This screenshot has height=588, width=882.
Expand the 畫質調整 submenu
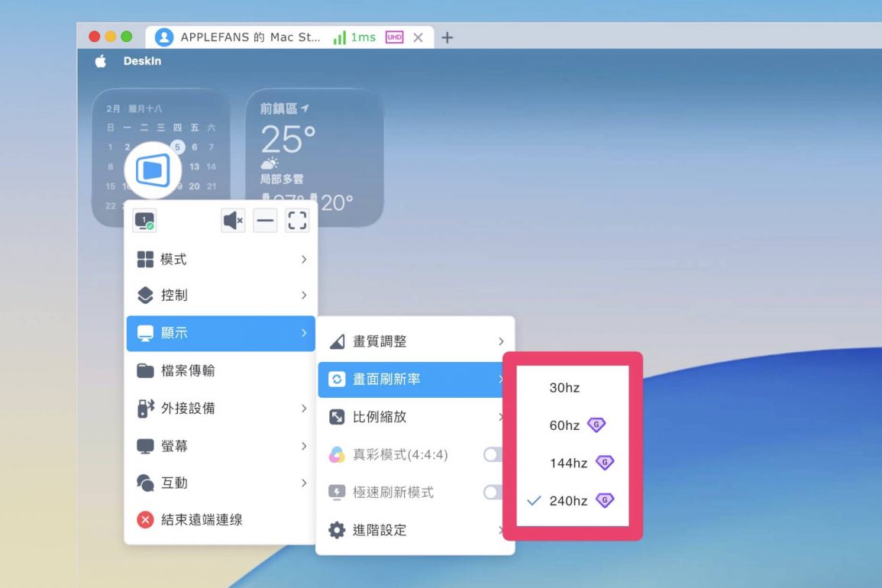[x=415, y=341]
